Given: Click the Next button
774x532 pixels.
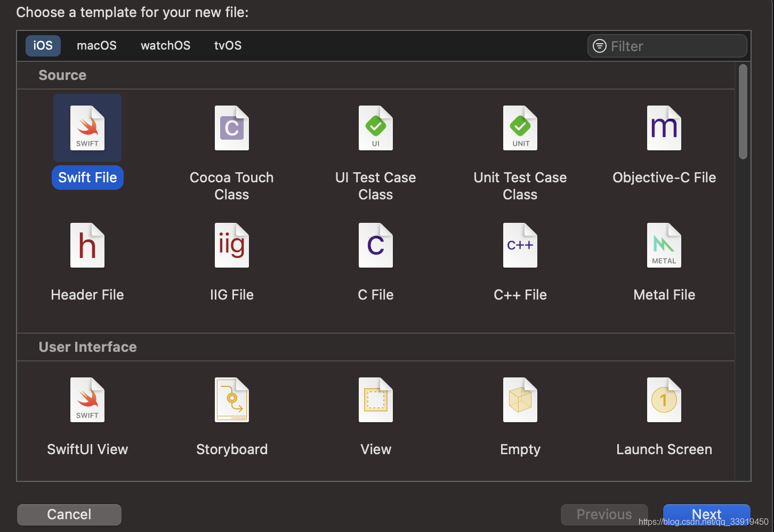Looking at the screenshot, I should pyautogui.click(x=707, y=514).
